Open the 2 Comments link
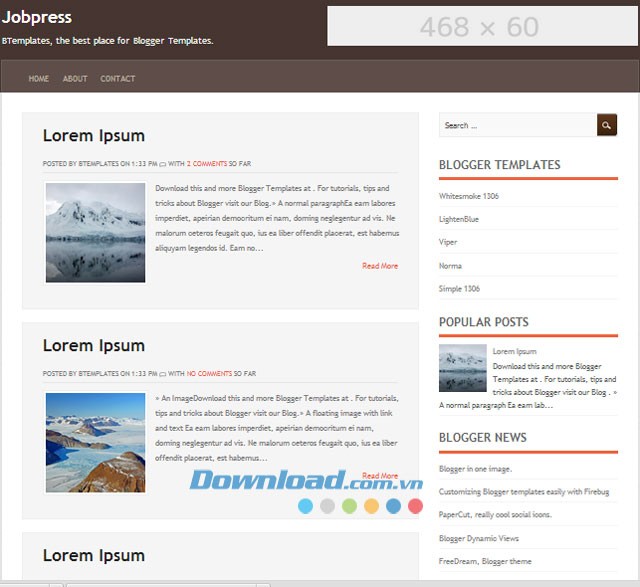Viewport: 640px width, 587px height. [206, 163]
